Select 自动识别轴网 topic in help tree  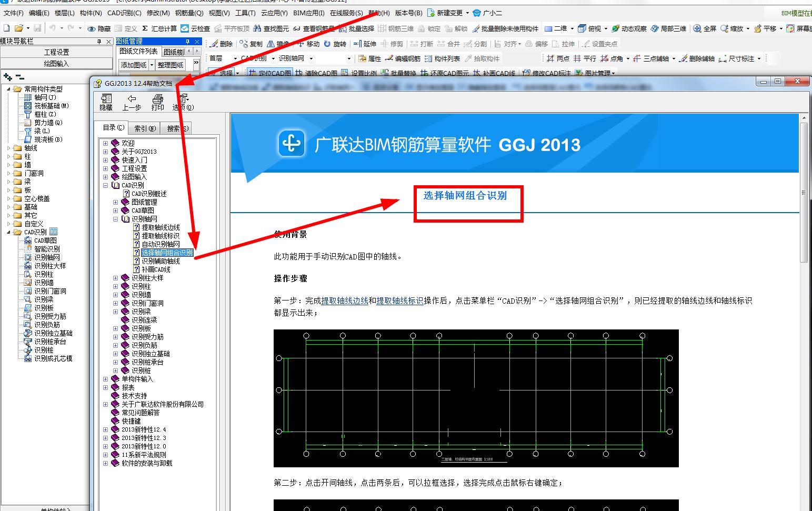(x=161, y=244)
